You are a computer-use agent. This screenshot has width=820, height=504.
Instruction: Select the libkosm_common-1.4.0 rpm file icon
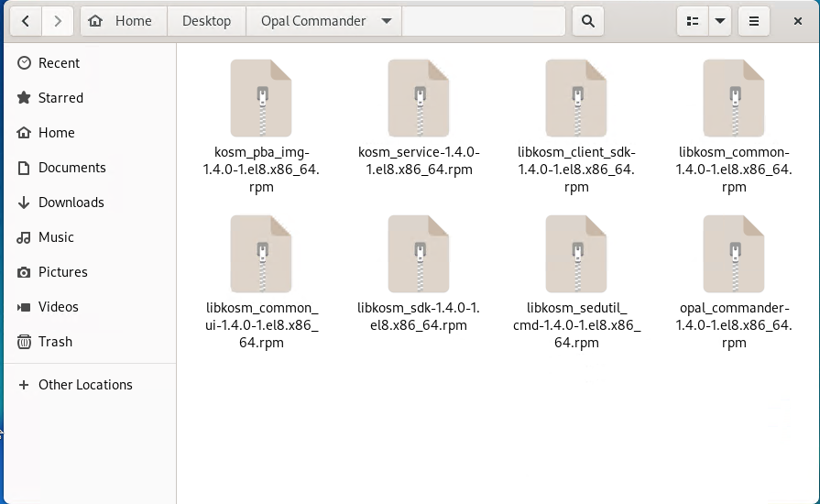733,98
